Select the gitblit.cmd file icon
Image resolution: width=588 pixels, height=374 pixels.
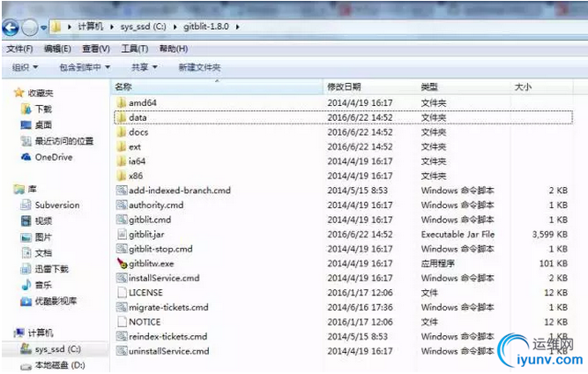pos(122,220)
